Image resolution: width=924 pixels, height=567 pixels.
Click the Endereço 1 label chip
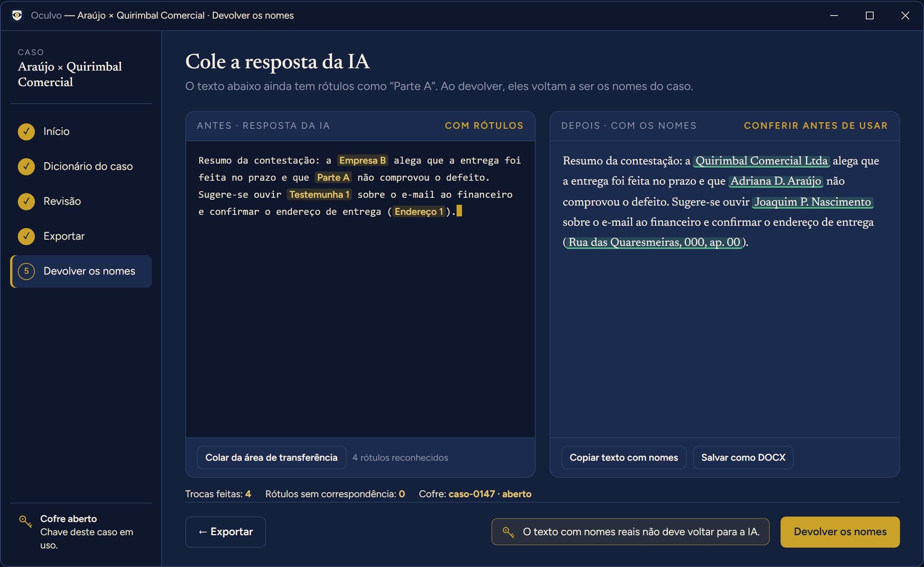(419, 211)
